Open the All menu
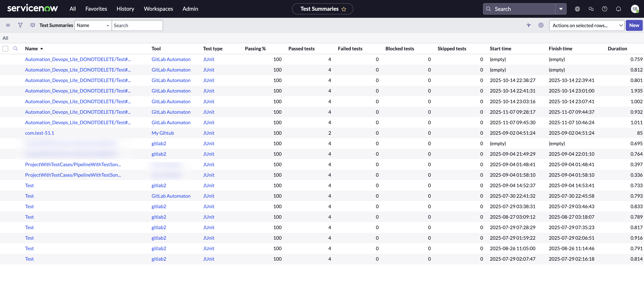Viewport: 644px width, 281px height. pos(73,9)
